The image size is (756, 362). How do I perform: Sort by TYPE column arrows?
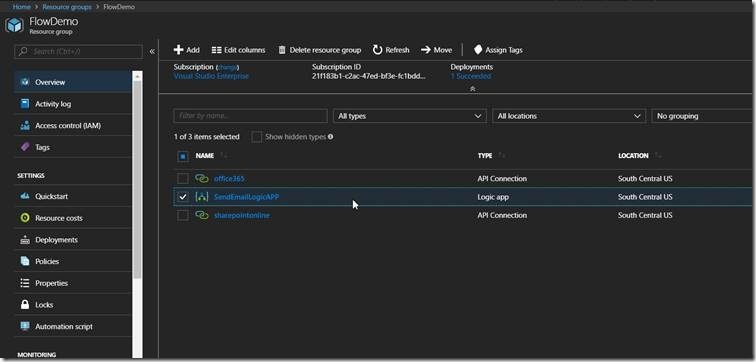tap(502, 156)
